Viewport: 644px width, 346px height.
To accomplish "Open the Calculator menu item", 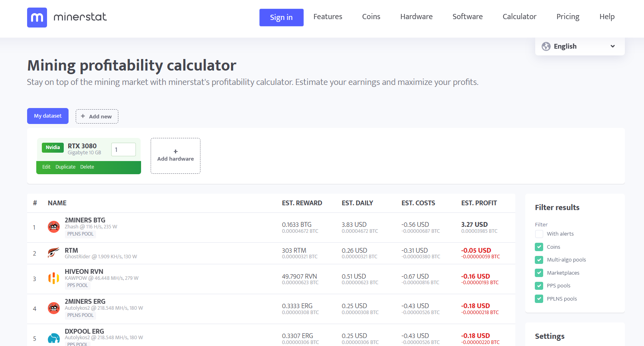I will pos(519,17).
